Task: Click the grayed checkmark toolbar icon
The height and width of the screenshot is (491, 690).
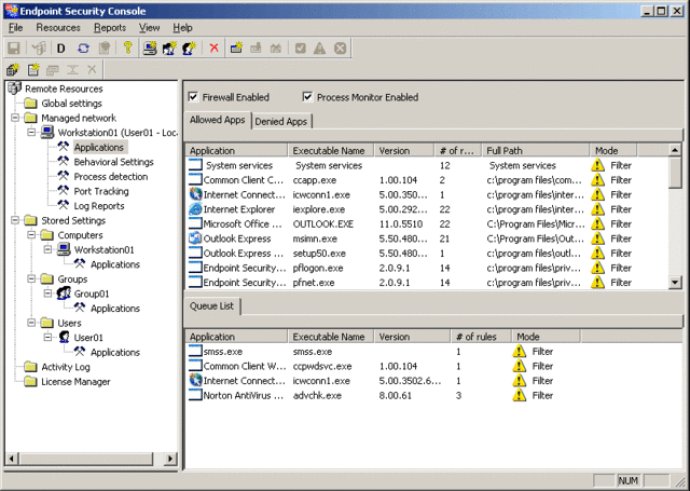Action: (x=300, y=48)
